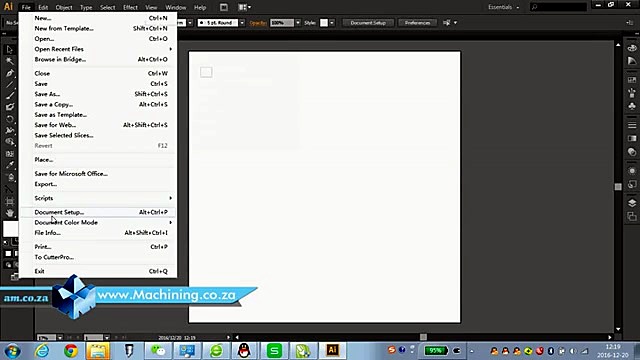Image resolution: width=640 pixels, height=360 pixels.
Task: Click the Arrange Documents icon
Action: 244,7
